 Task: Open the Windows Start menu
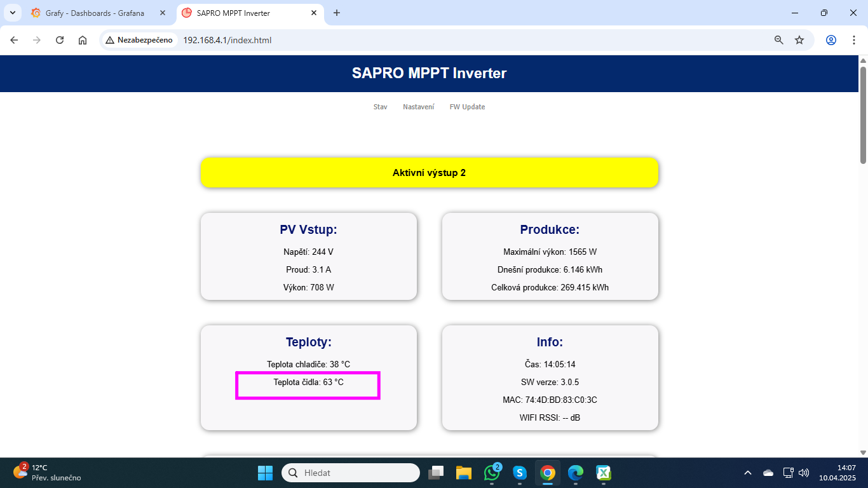point(265,473)
